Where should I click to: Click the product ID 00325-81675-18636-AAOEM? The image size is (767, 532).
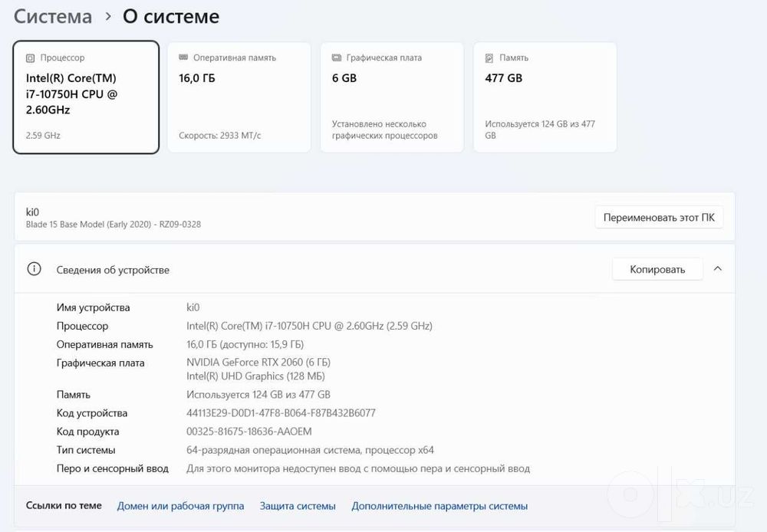pyautogui.click(x=249, y=432)
